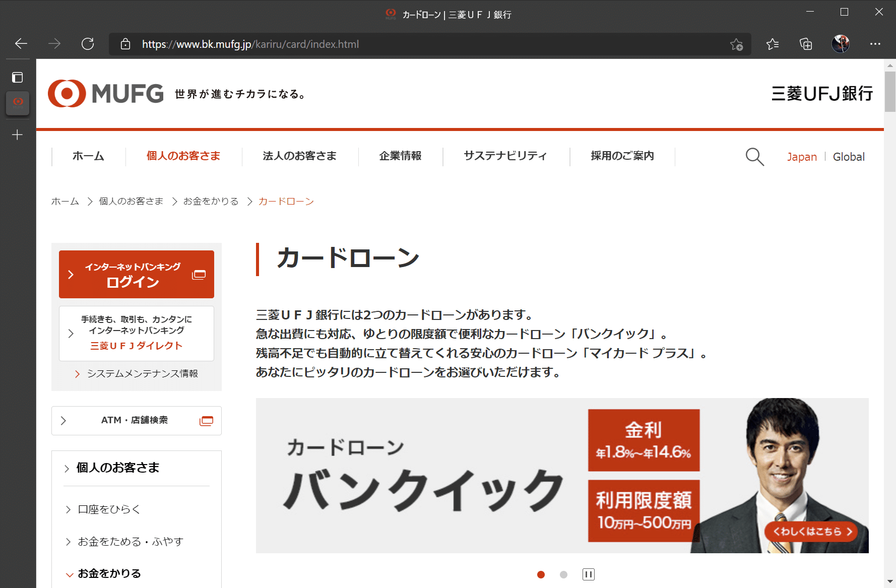The image size is (896, 588).
Task: Open a new tab with plus icon
Action: [x=18, y=135]
